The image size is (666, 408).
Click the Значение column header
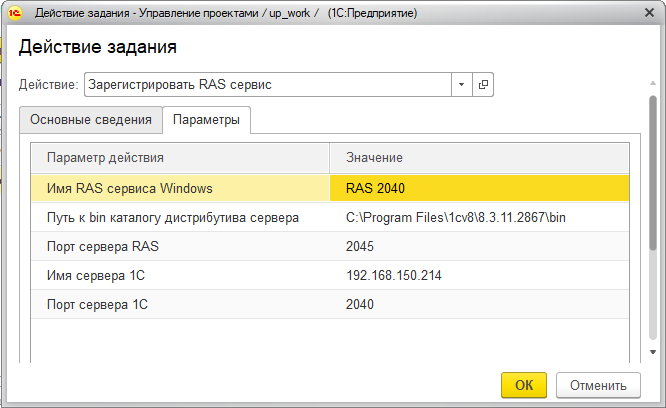click(479, 158)
